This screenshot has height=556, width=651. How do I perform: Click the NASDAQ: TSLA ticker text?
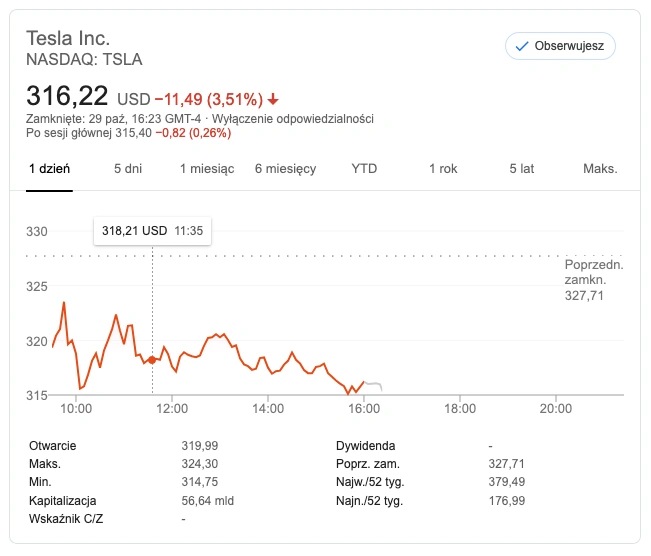point(84,59)
